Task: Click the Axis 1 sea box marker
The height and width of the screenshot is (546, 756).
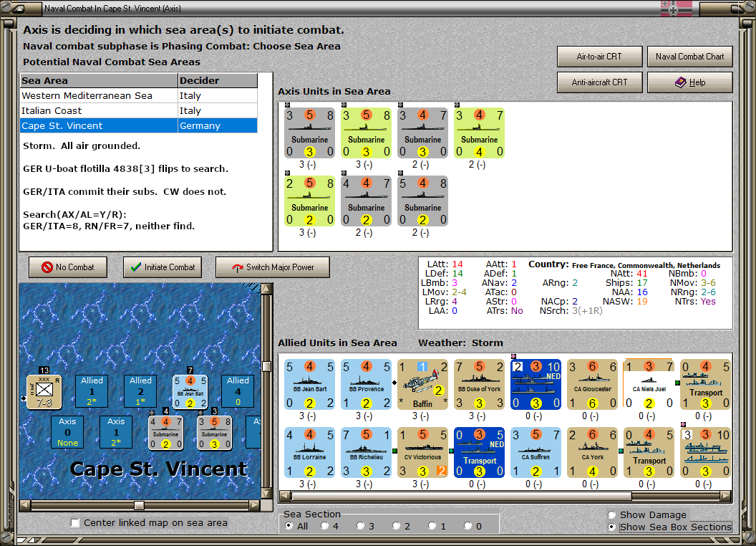Action: click(x=116, y=431)
